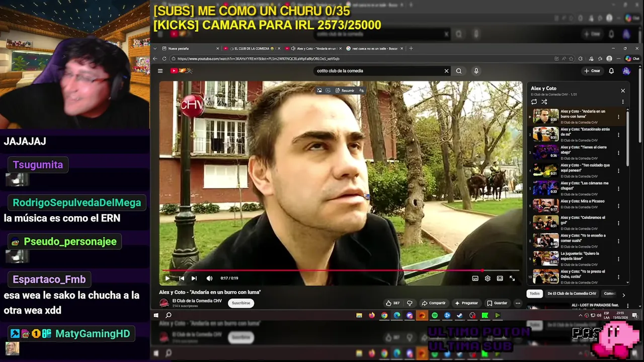Toggle playlist shuffle

[544, 102]
